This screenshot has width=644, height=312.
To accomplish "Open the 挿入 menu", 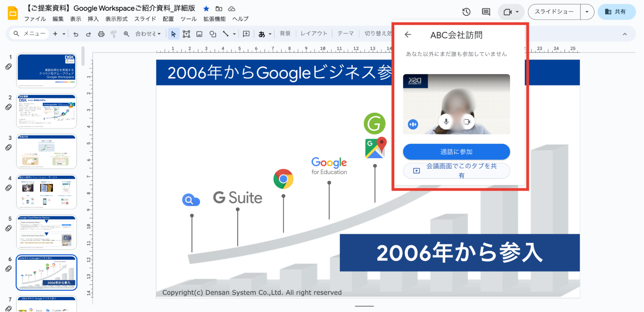I will [x=93, y=19].
